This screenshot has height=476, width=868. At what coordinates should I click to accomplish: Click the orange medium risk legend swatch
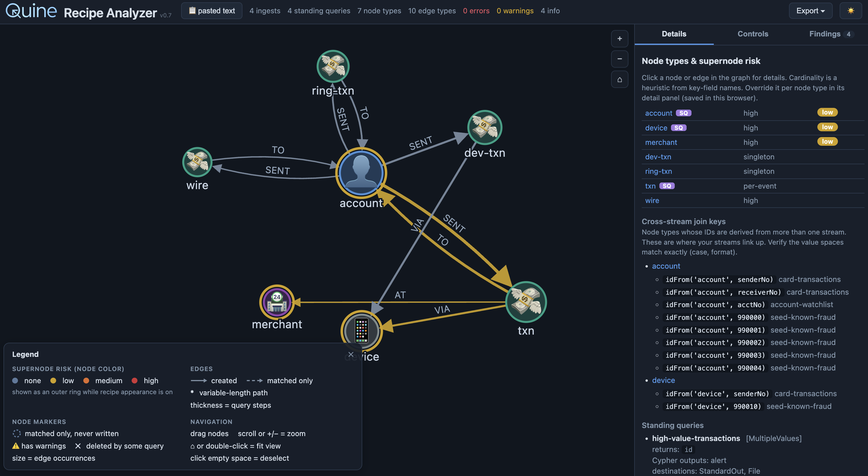point(86,381)
